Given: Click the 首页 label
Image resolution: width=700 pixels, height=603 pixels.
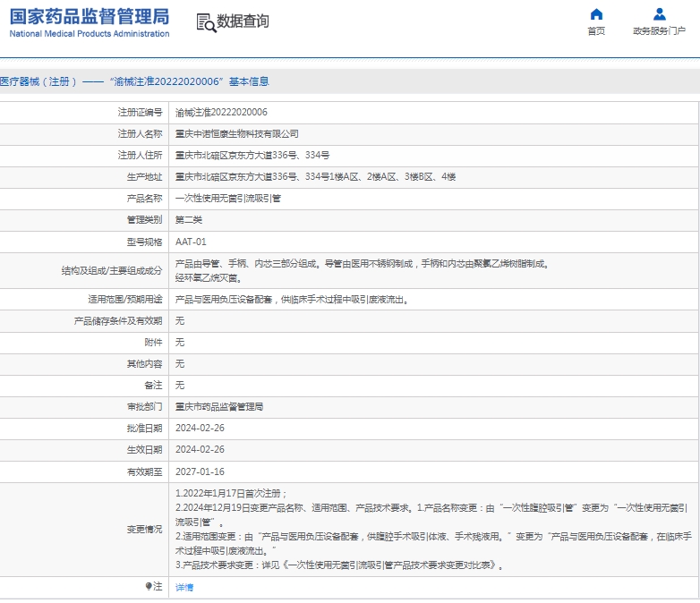Looking at the screenshot, I should (596, 30).
